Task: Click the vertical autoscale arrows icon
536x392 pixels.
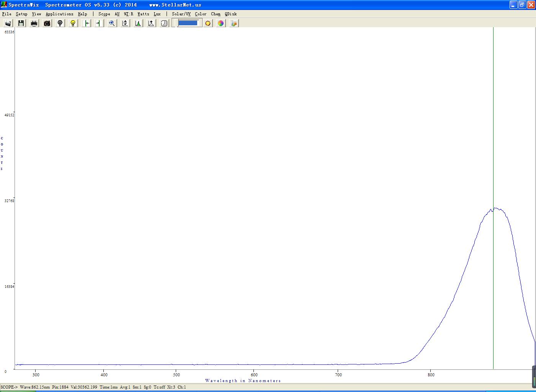Action: pyautogui.click(x=125, y=23)
